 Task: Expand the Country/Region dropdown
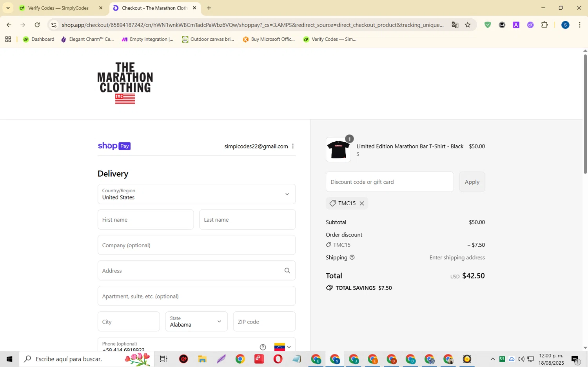[x=196, y=194]
